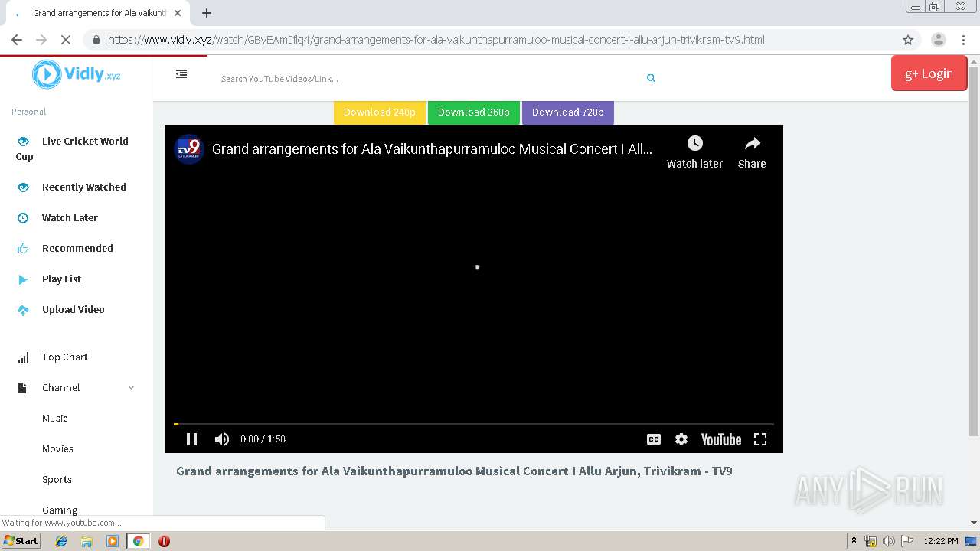The height and width of the screenshot is (551, 980).
Task: Click the video title inside player
Action: point(432,149)
